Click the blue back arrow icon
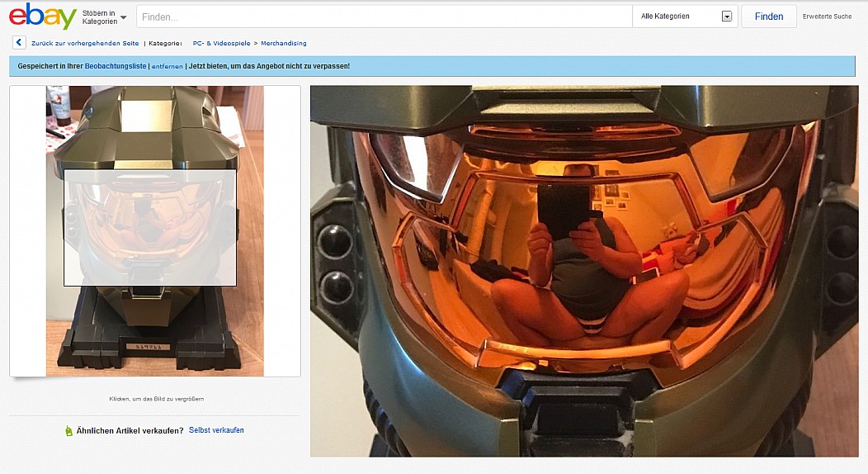 pyautogui.click(x=19, y=43)
